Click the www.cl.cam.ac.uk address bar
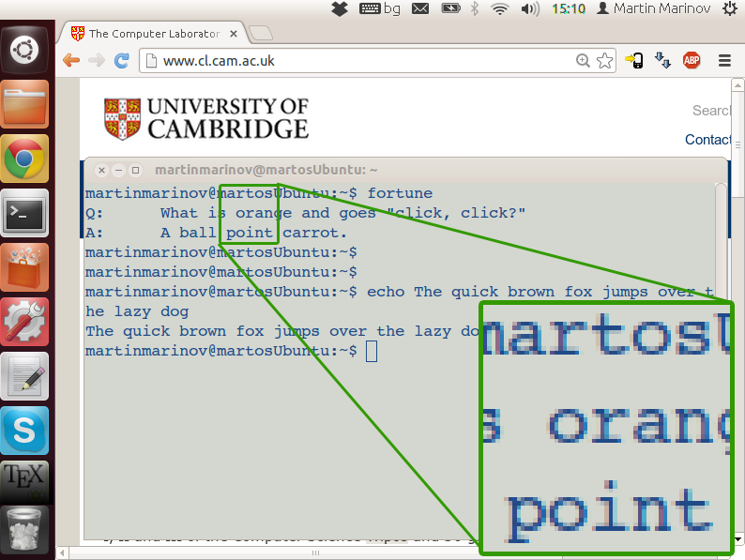 coord(357,61)
